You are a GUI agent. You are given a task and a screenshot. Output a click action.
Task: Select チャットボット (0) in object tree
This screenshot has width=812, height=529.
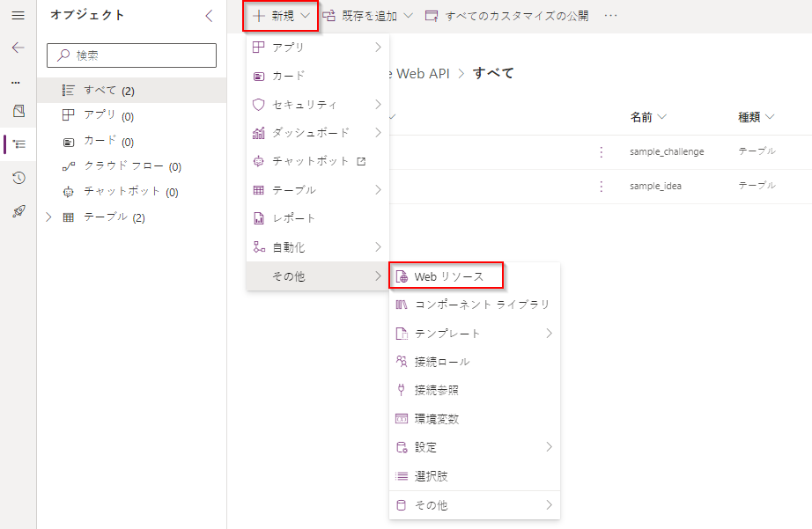click(x=131, y=192)
